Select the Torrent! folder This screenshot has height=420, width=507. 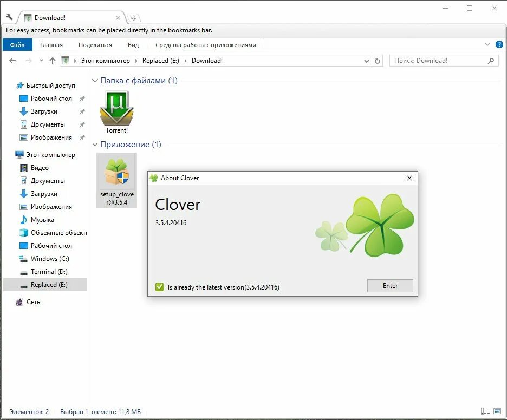pos(116,112)
